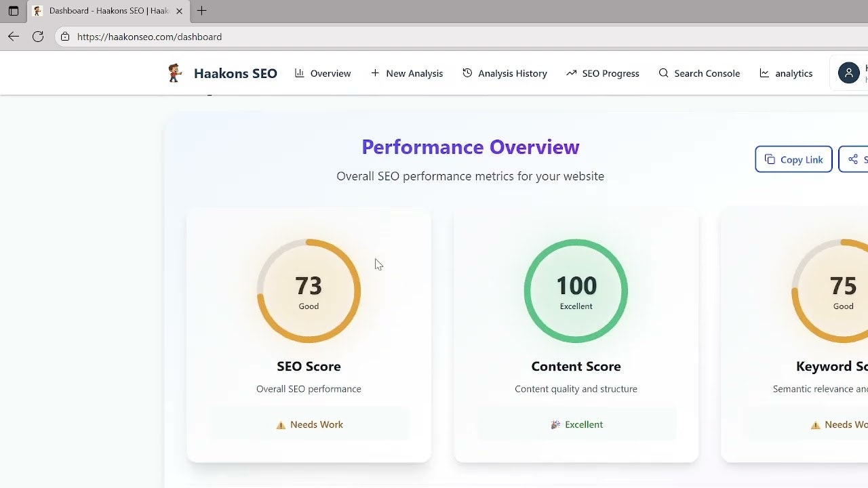
Task: Click the Haakons SEO brand name
Action: click(x=235, y=73)
